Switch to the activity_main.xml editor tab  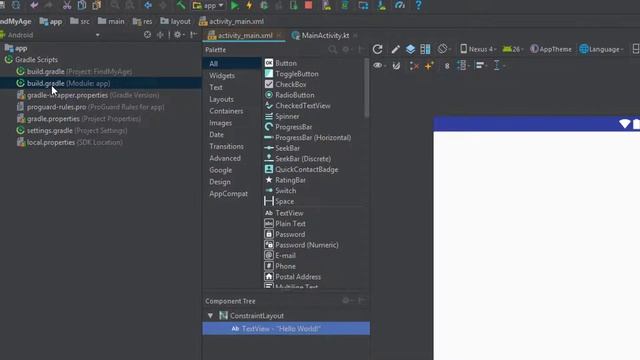point(244,36)
